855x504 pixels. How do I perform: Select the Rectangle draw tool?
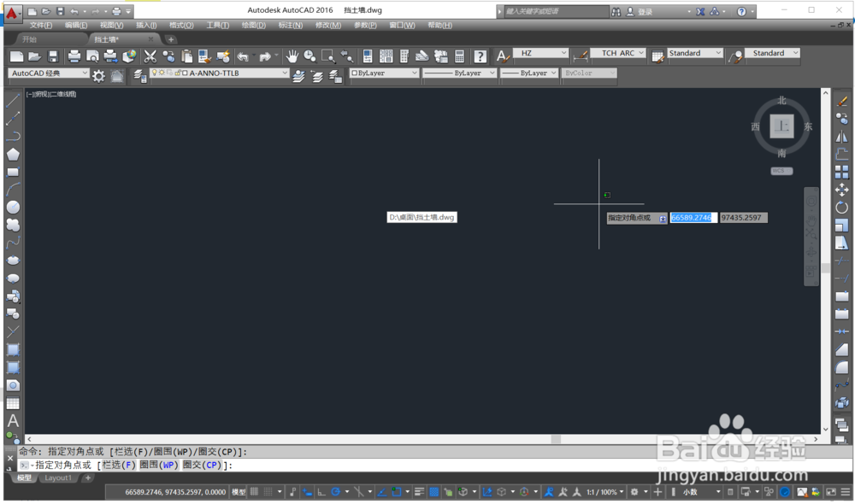point(13,173)
